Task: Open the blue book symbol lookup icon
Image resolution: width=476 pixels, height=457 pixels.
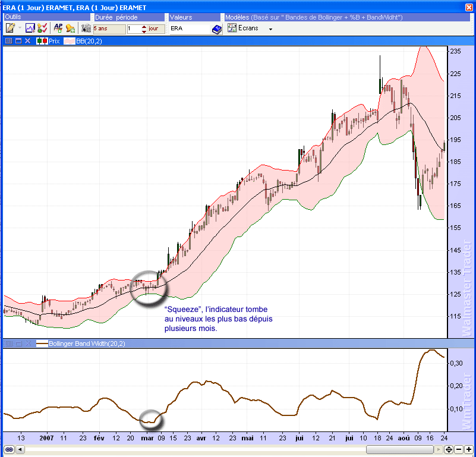Action: [x=217, y=29]
